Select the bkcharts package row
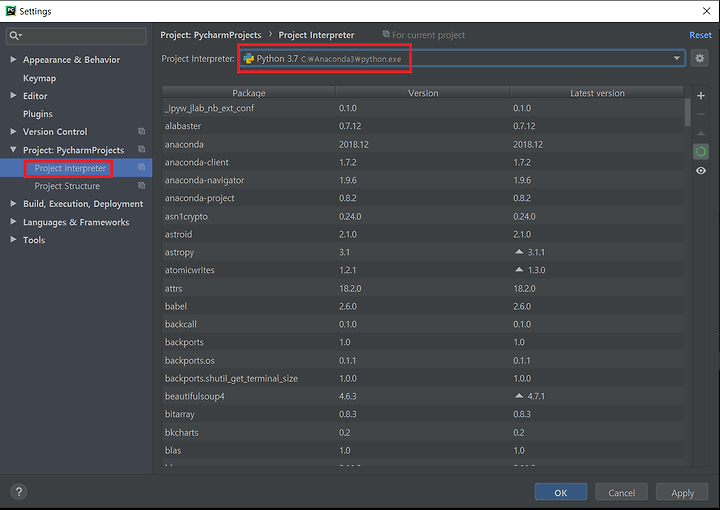Viewport: 720px width, 510px height. 423,432
